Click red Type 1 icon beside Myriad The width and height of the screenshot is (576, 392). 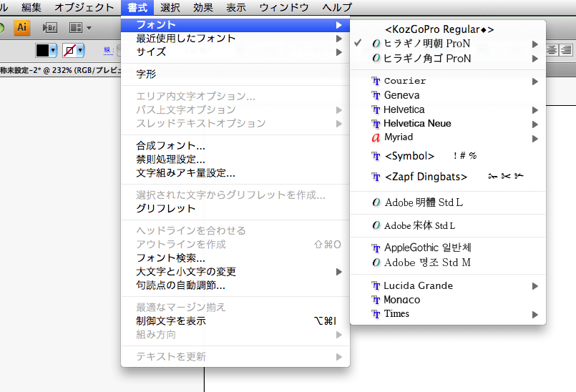coord(376,138)
